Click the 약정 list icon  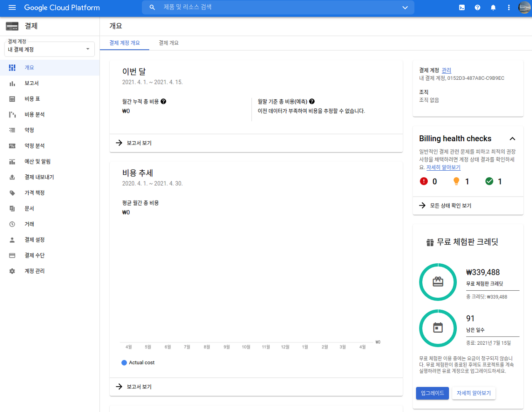(x=12, y=130)
